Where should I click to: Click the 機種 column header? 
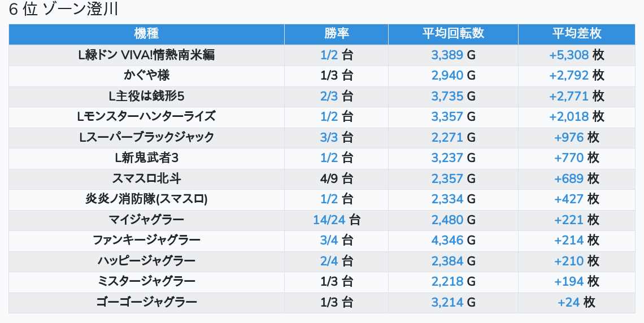click(146, 34)
